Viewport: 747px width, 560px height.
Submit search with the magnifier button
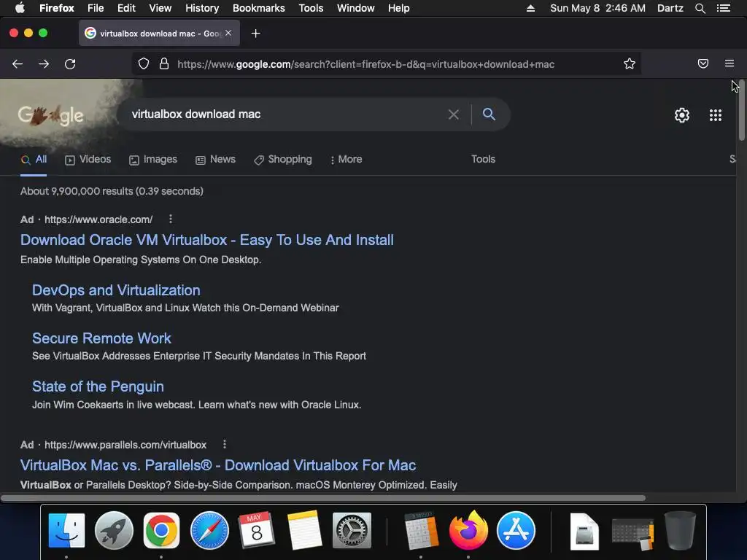pyautogui.click(x=489, y=114)
